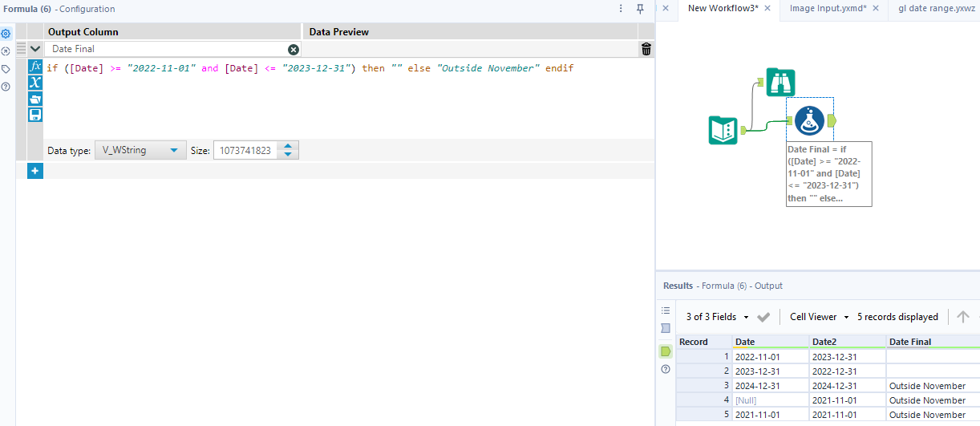Select the [Null] Date cell in record 4
This screenshot has width=980, height=426.
[x=771, y=400]
